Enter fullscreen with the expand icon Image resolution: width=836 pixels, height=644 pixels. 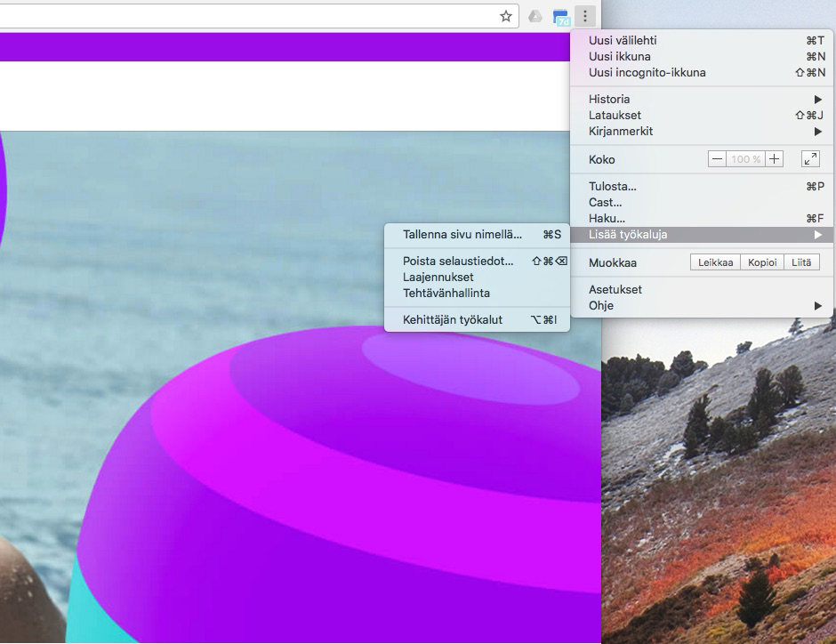point(810,159)
